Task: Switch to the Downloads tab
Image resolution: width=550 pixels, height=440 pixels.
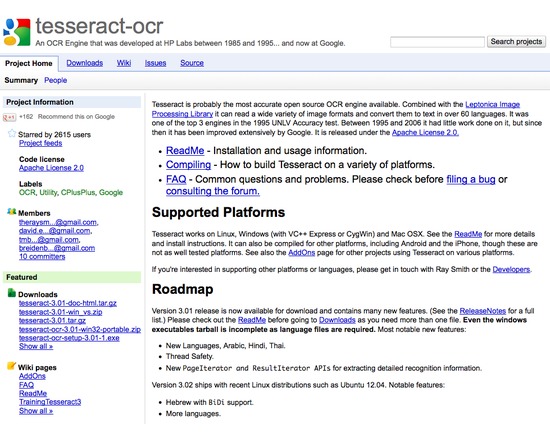Action: point(85,63)
